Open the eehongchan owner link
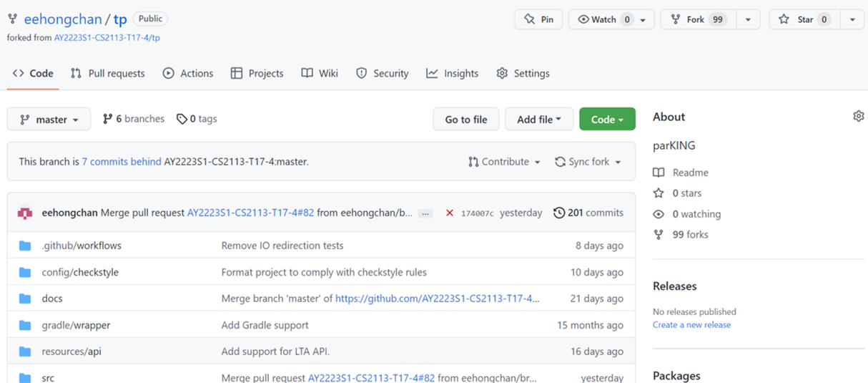Image resolution: width=868 pixels, height=383 pixels. [61, 19]
